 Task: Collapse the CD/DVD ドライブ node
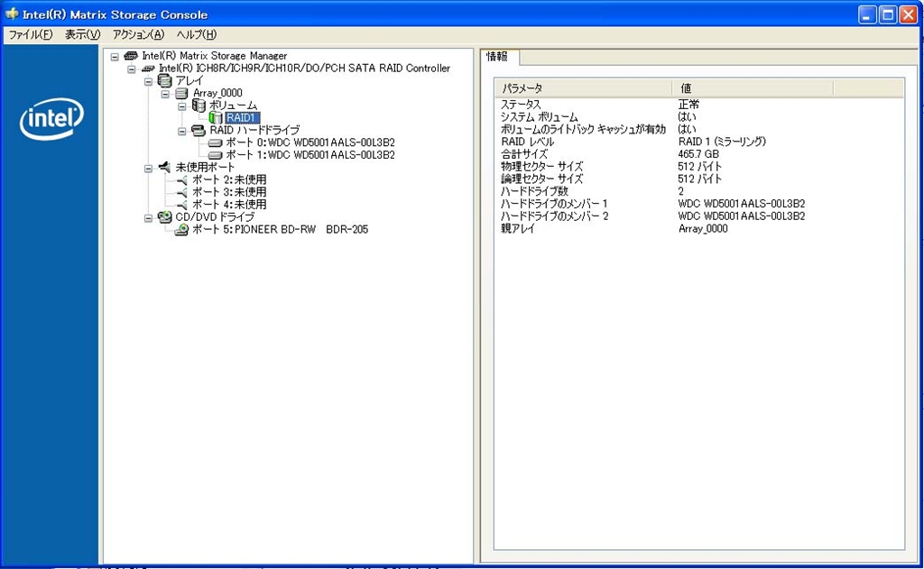coord(149,217)
